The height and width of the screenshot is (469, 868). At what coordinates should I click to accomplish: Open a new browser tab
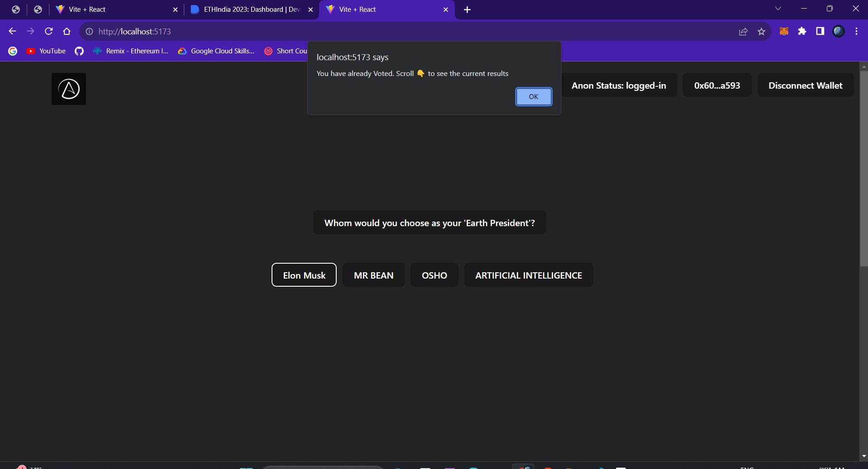tap(467, 9)
